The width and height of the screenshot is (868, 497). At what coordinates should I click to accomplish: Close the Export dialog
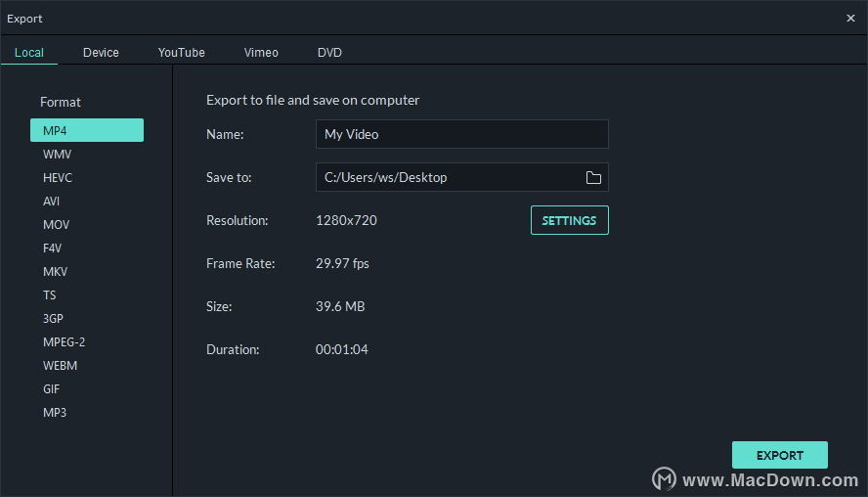click(x=850, y=19)
